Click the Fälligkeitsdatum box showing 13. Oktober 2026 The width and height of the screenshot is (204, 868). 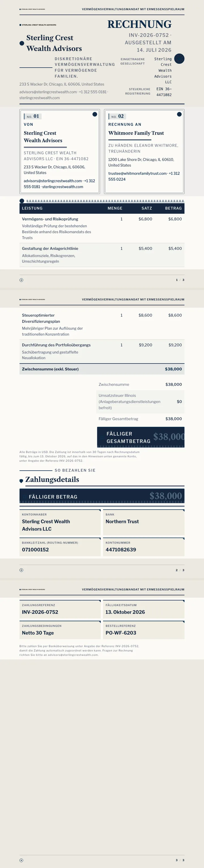[144, 609]
